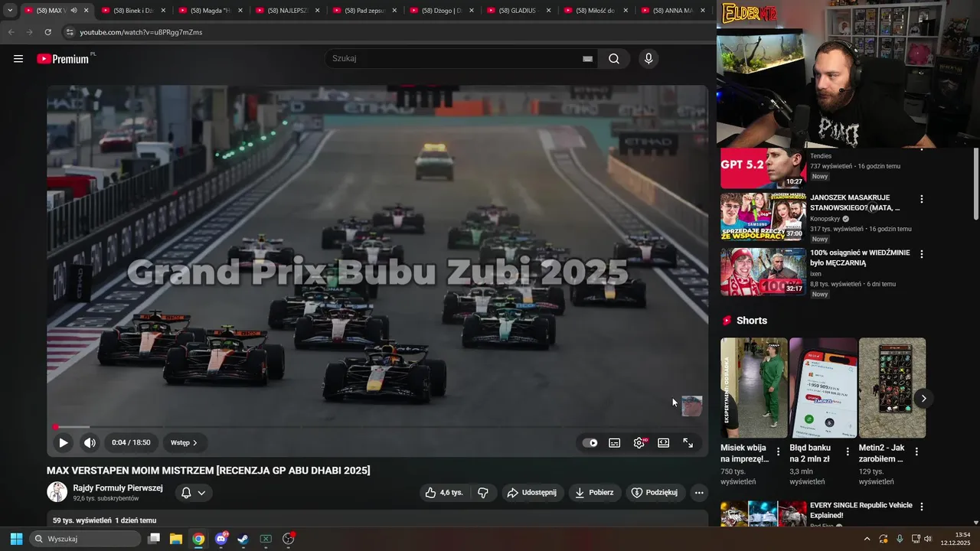
Task: Open Discord from the taskbar
Action: (221, 539)
